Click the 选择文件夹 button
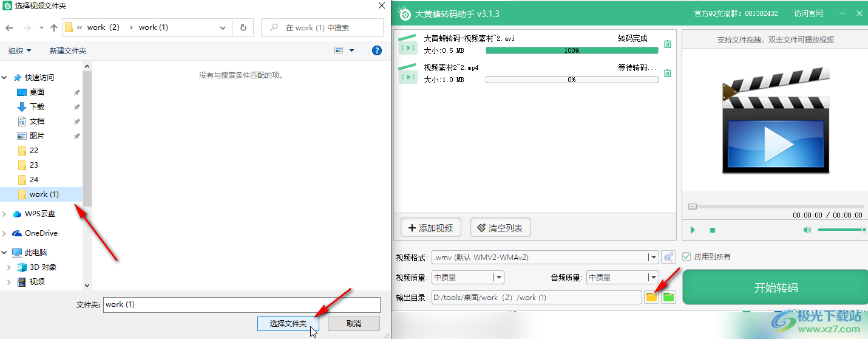The width and height of the screenshot is (868, 339). point(288,324)
